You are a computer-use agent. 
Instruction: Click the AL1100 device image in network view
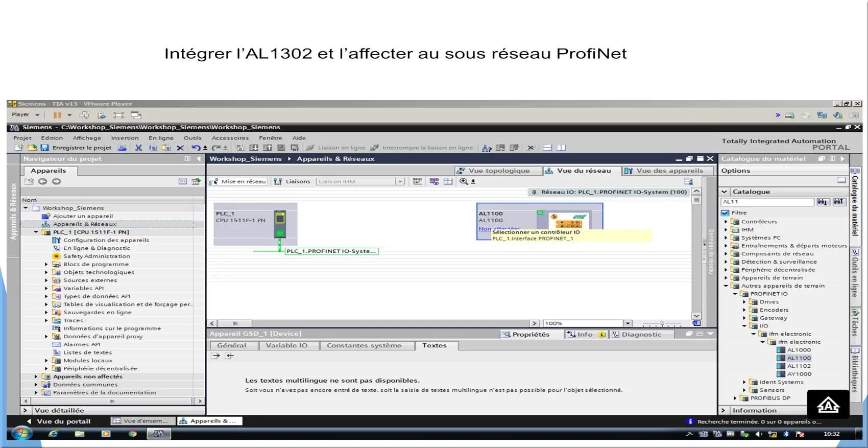click(568, 220)
